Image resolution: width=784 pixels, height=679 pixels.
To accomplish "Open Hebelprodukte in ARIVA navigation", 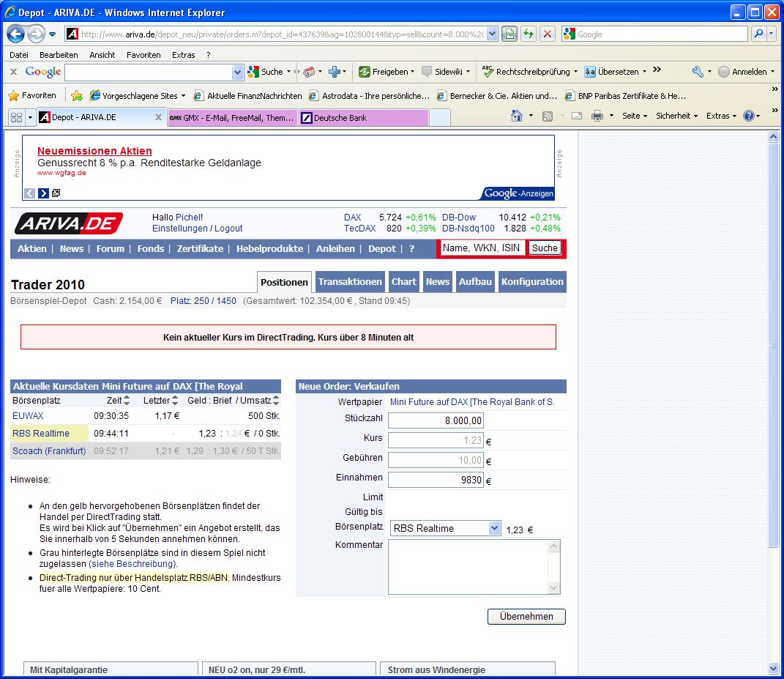I will click(x=269, y=249).
